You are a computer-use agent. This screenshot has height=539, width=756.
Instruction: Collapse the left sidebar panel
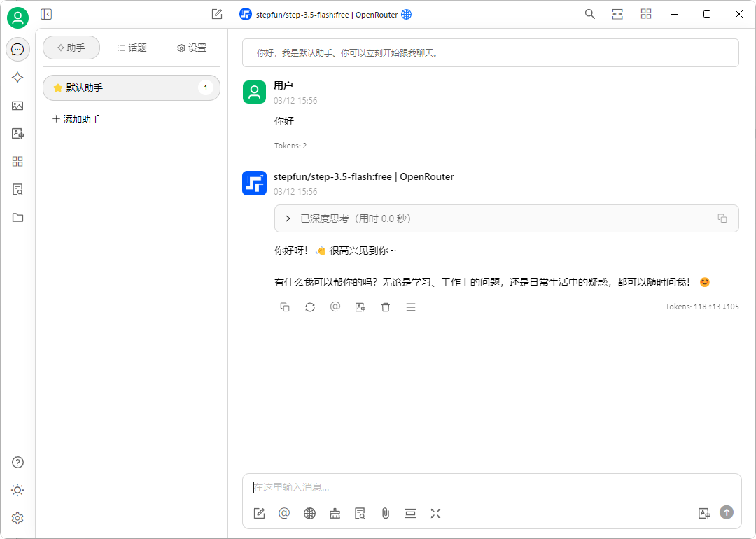[x=45, y=13]
